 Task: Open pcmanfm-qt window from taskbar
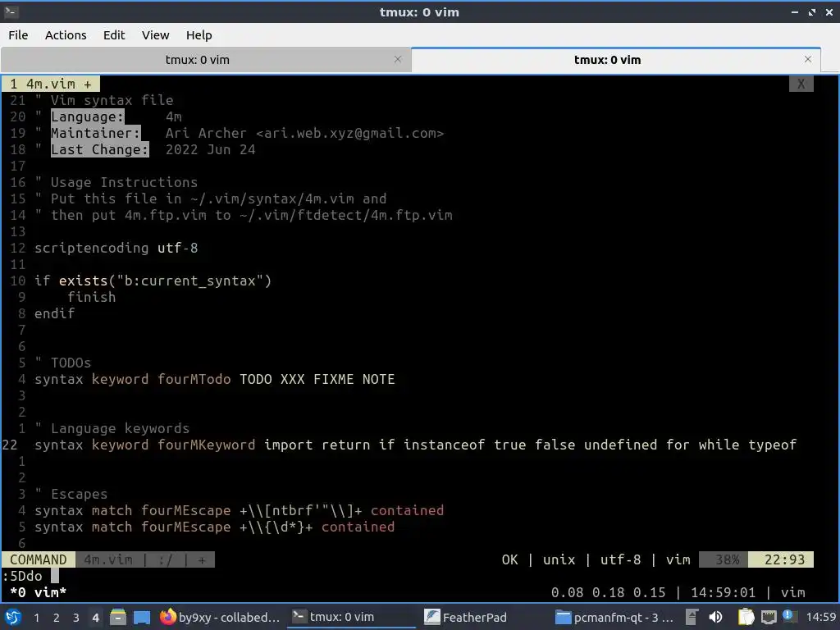click(x=614, y=617)
